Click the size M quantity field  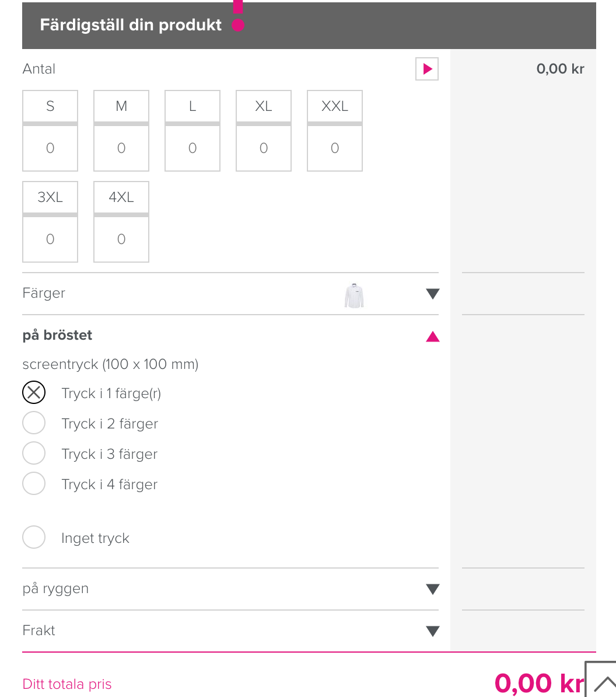tap(121, 148)
